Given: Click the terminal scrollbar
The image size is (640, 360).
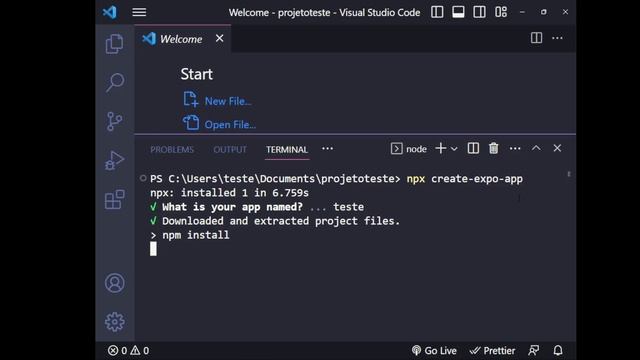Looking at the screenshot, I should point(569,174).
